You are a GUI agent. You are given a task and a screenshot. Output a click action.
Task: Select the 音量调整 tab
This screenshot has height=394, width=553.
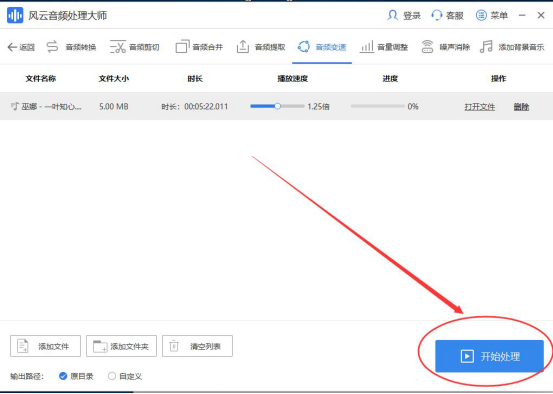393,47
